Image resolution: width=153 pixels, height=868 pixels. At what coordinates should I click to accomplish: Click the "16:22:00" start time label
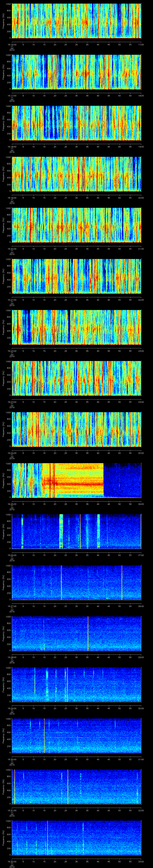click(x=12, y=351)
